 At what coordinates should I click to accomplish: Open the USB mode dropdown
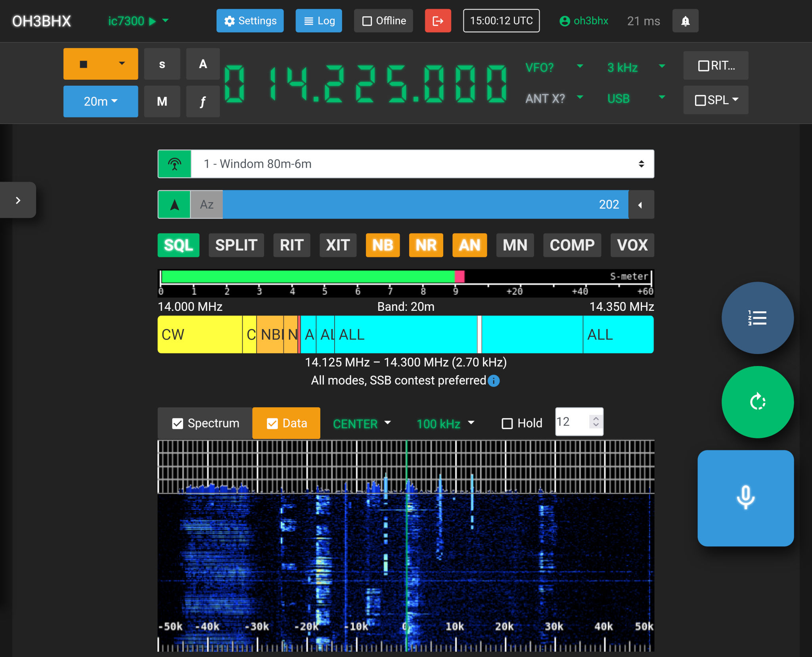[x=634, y=98]
